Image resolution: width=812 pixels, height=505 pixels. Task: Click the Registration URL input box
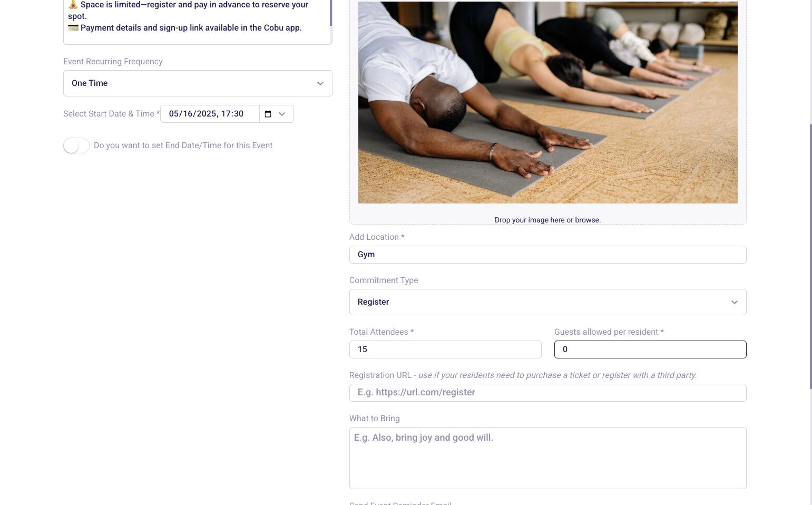(547, 393)
